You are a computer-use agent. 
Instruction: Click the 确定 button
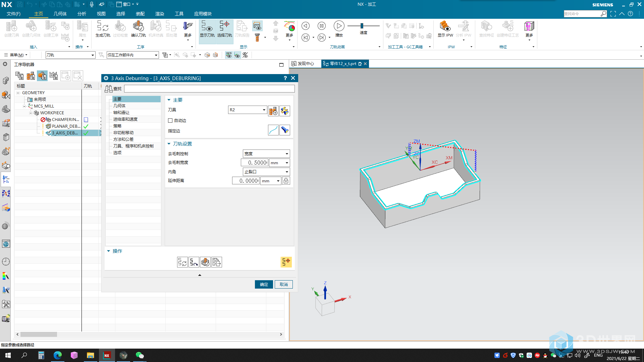(264, 285)
